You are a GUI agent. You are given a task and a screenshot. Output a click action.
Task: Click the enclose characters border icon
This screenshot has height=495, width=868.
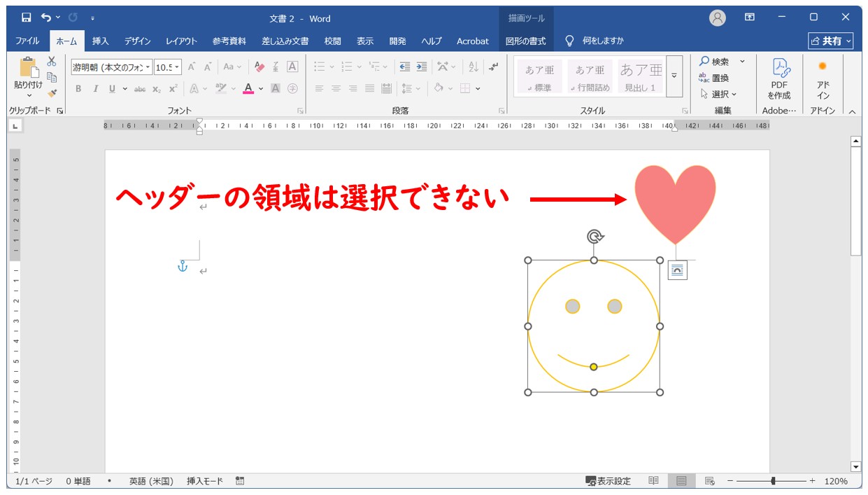click(292, 67)
